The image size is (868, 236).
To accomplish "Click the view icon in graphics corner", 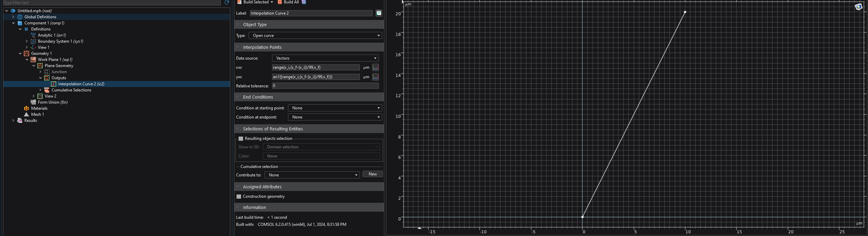I will (858, 7).
